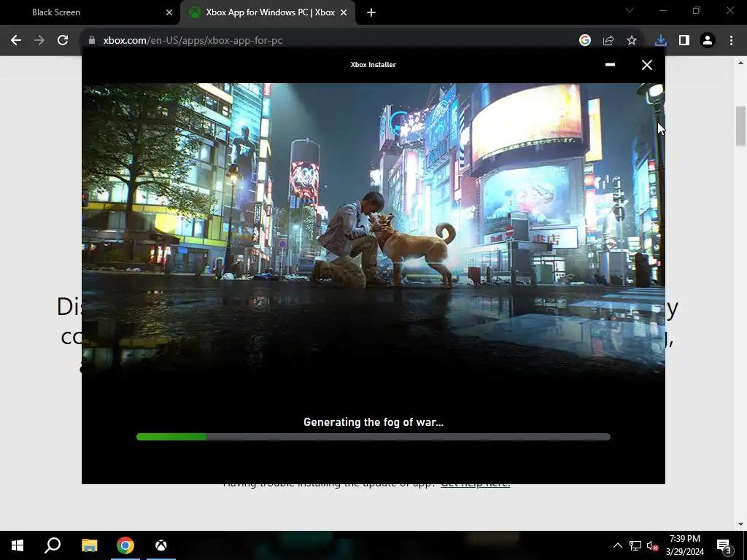The image size is (747, 560).
Task: Click the muted volume tray icon
Action: [x=652, y=545]
